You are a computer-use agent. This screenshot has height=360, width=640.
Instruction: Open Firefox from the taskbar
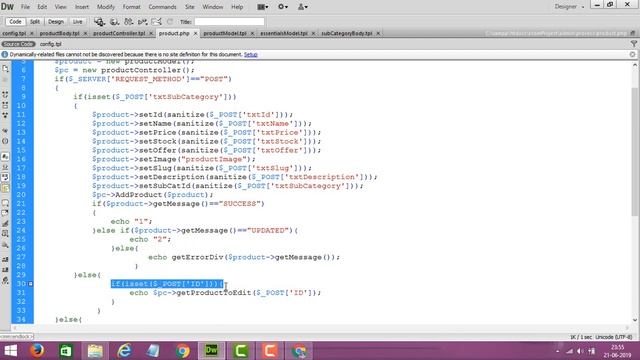(x=37, y=351)
